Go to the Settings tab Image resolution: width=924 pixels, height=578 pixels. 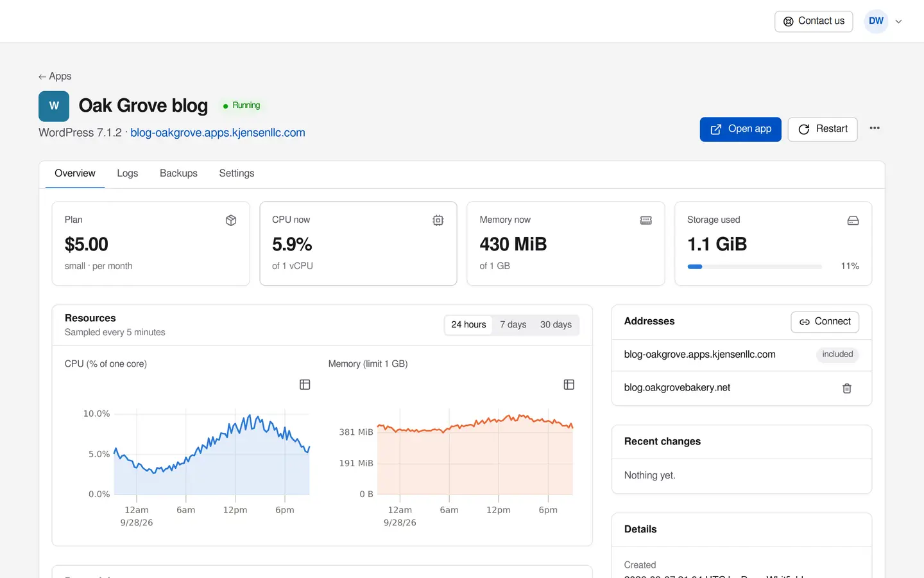[x=237, y=173]
